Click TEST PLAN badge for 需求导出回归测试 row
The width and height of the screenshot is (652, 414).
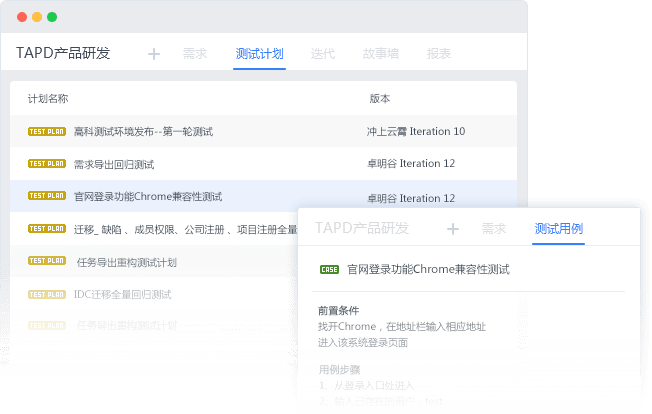pyautogui.click(x=47, y=164)
